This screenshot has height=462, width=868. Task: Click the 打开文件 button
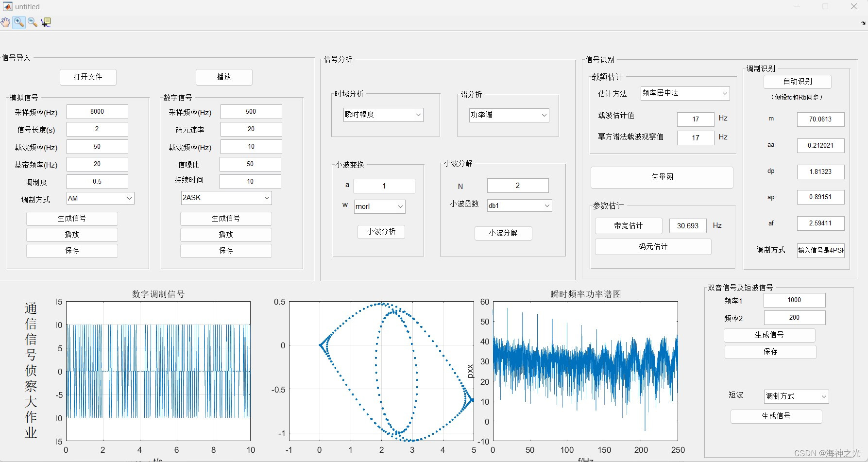pos(88,77)
